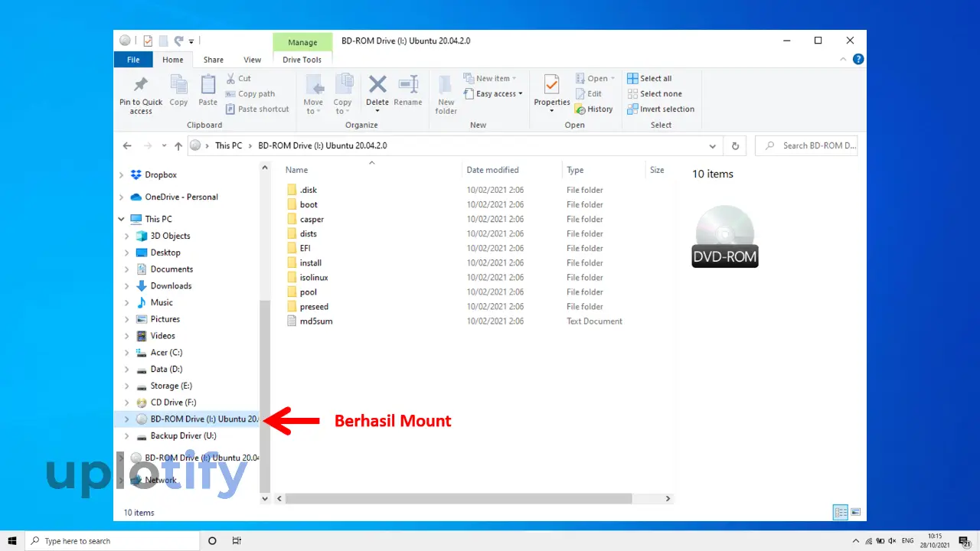Click the DVD-ROM disc preview image
Screen dimensions: 980x551
pos(724,236)
